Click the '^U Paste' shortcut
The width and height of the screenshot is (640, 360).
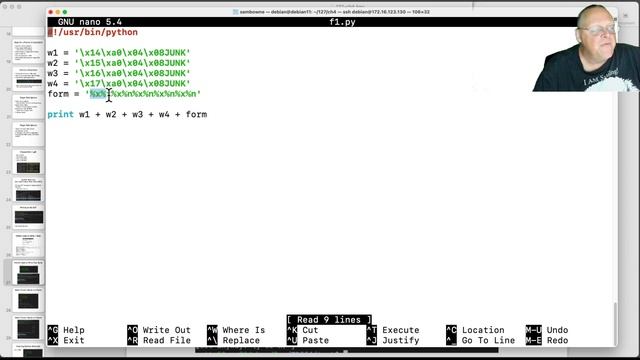308,340
